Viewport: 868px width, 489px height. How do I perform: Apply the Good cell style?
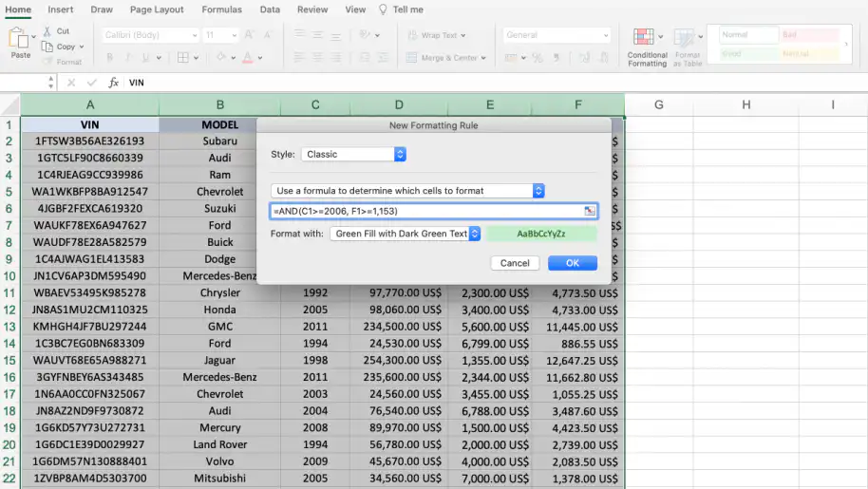pos(748,54)
